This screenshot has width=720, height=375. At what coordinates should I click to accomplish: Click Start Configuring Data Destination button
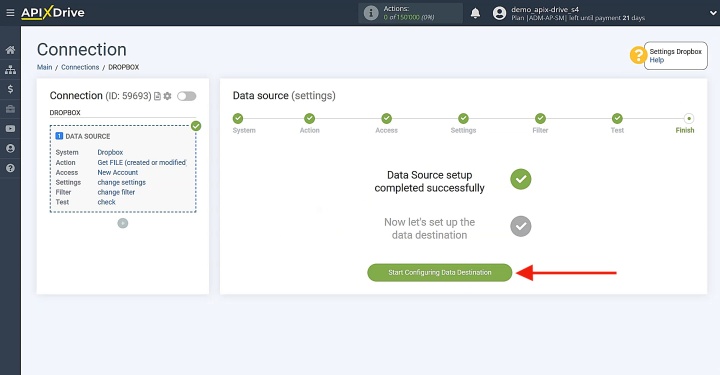(439, 273)
